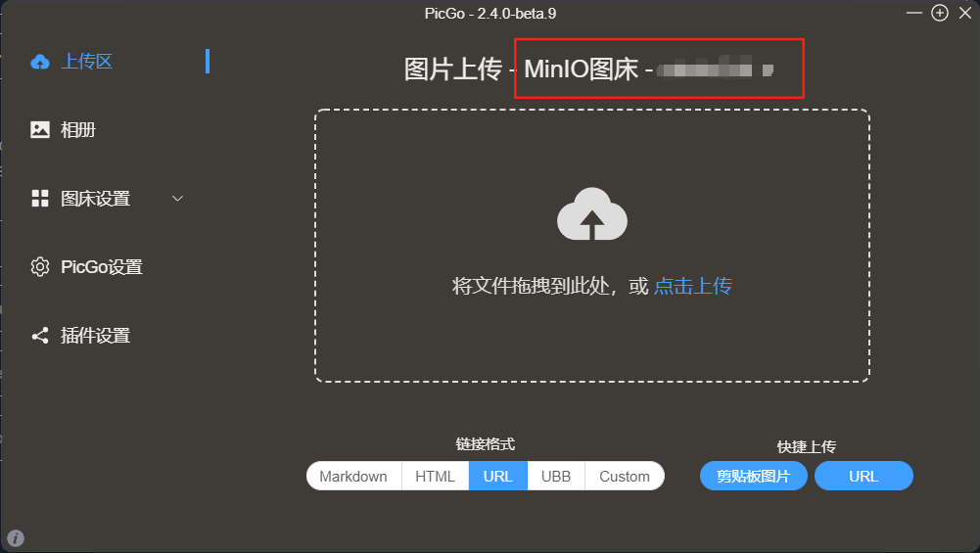Open the info icon at bottom-left corner
The image size is (980, 553).
[16, 537]
